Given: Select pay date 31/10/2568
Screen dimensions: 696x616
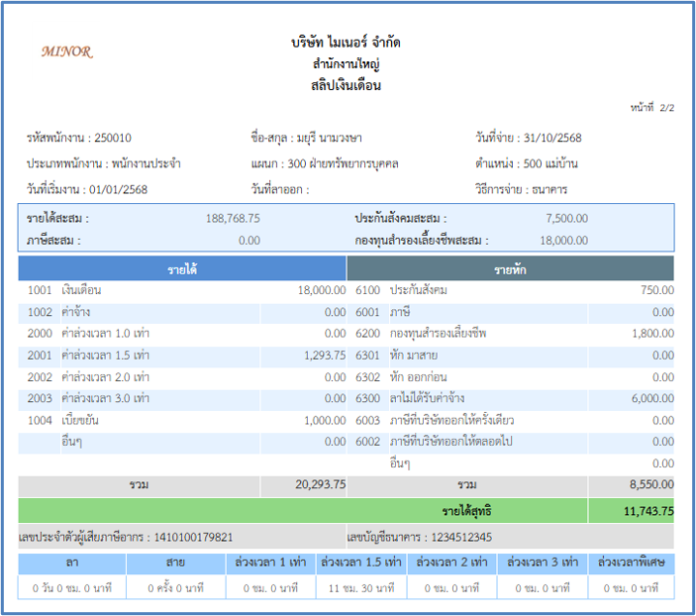Looking at the screenshot, I should pos(552,138).
